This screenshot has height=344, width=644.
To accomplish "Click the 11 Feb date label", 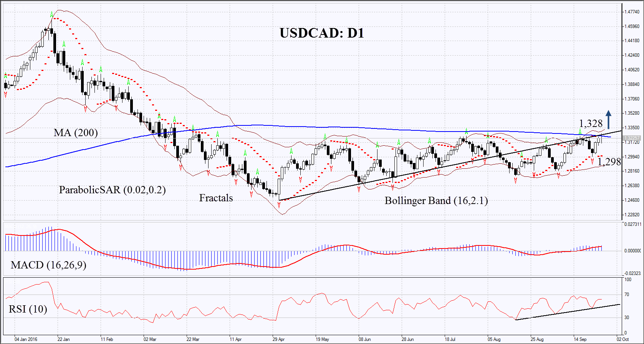I will tap(107, 339).
